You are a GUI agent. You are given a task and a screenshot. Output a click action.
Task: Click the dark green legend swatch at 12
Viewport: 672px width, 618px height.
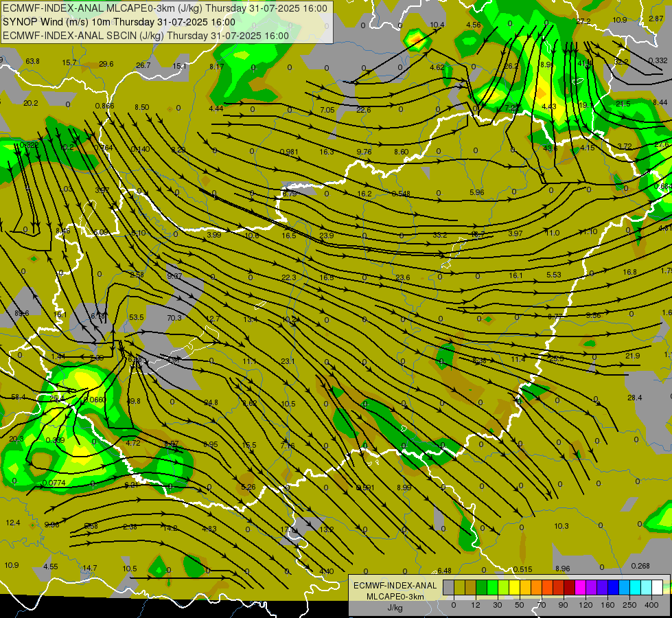pos(481,587)
